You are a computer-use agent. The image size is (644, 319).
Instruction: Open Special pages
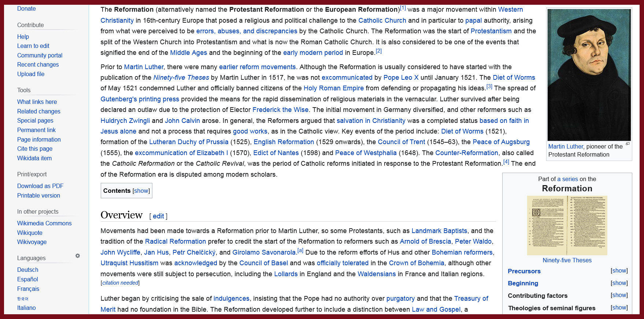[35, 121]
